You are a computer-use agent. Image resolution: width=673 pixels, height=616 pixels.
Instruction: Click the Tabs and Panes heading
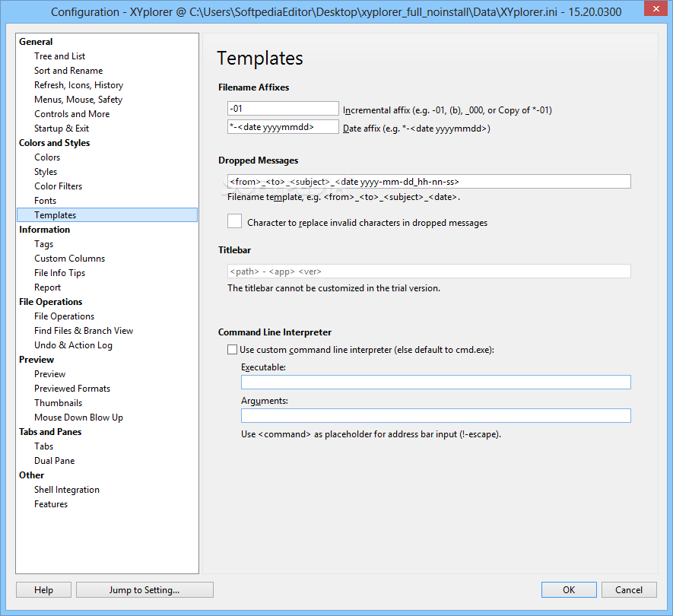49,432
